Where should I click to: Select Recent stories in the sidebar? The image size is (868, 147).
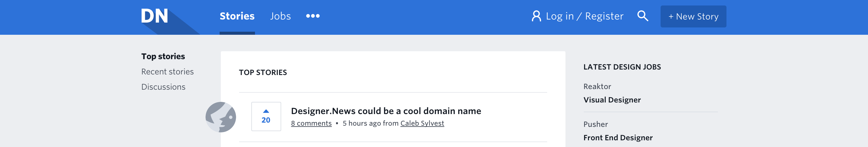pyautogui.click(x=167, y=71)
